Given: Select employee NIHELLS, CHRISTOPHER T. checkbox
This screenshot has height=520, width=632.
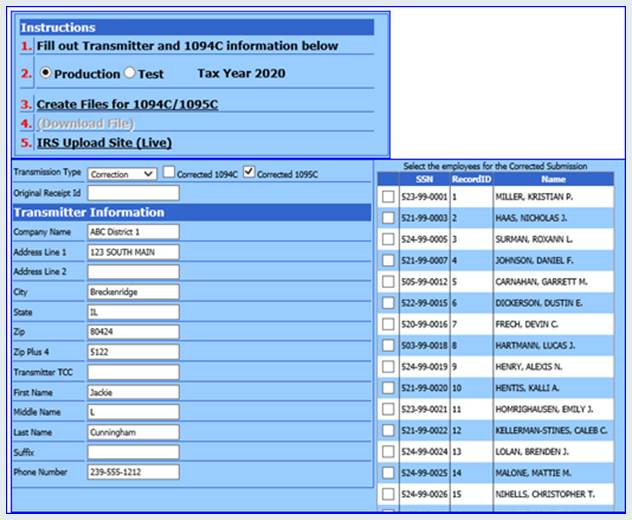Looking at the screenshot, I should pos(388,494).
